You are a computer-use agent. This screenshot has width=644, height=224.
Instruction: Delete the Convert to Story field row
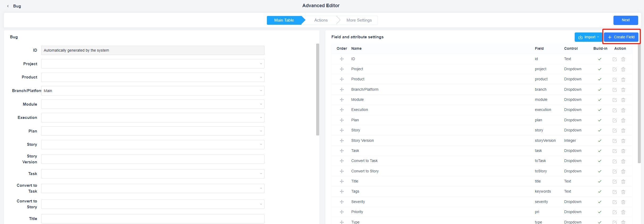(623, 172)
